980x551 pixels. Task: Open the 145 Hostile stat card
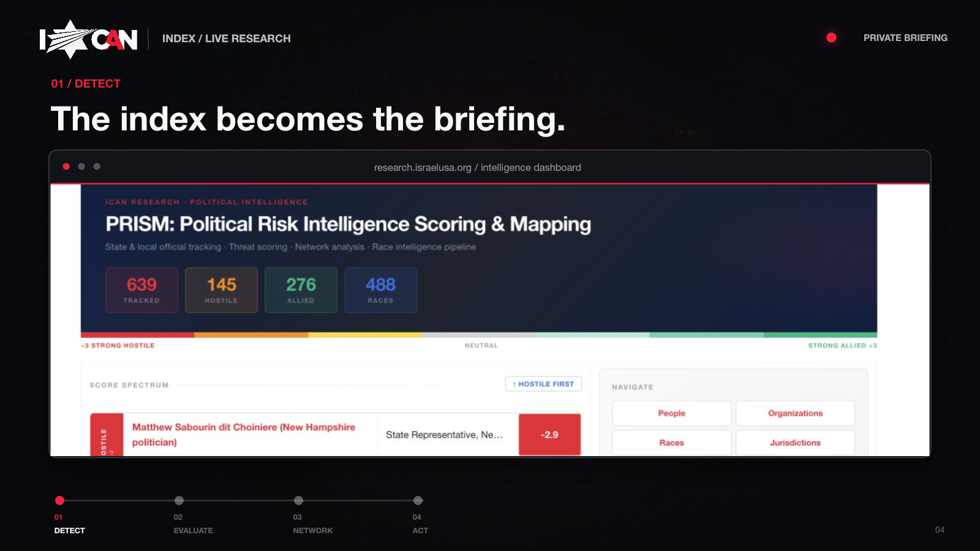coord(221,290)
